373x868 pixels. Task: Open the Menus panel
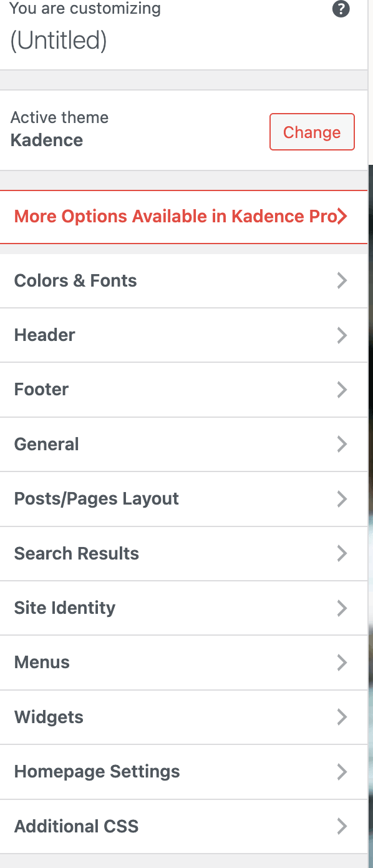coord(184,663)
